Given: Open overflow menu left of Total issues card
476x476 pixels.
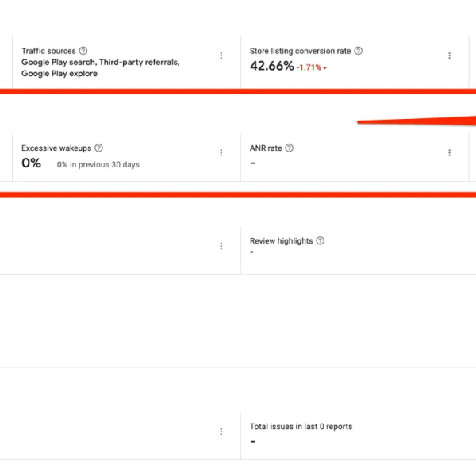Looking at the screenshot, I should (x=221, y=432).
